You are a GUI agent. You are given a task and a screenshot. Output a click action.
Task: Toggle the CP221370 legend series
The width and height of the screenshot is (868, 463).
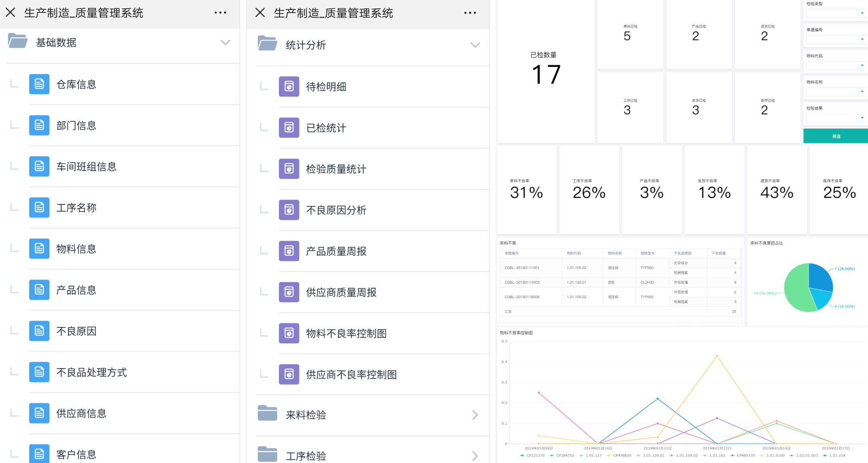coord(532,455)
